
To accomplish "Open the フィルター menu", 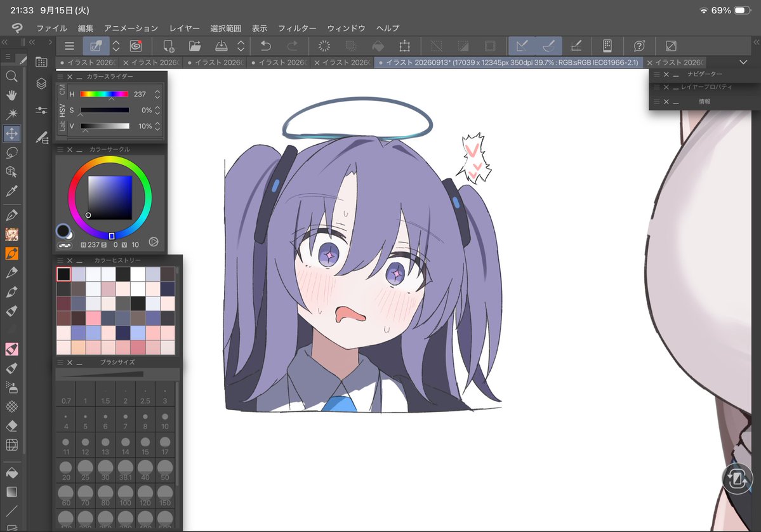I will (x=297, y=28).
